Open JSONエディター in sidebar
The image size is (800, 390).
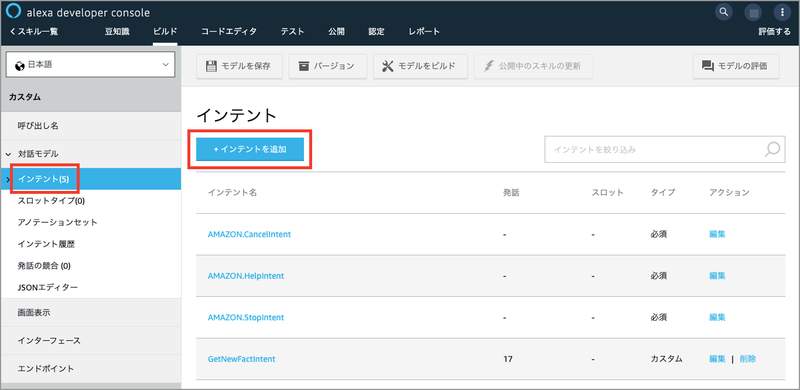(47, 287)
